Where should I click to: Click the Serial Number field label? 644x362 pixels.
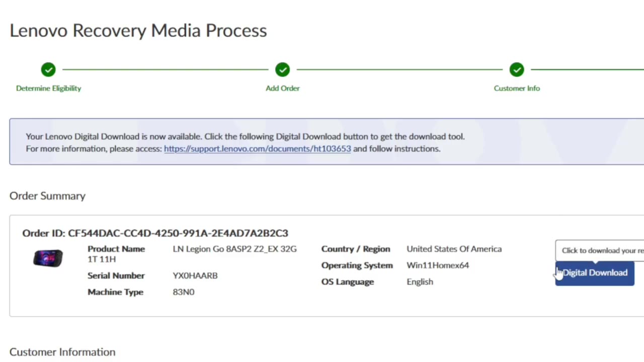(x=116, y=276)
